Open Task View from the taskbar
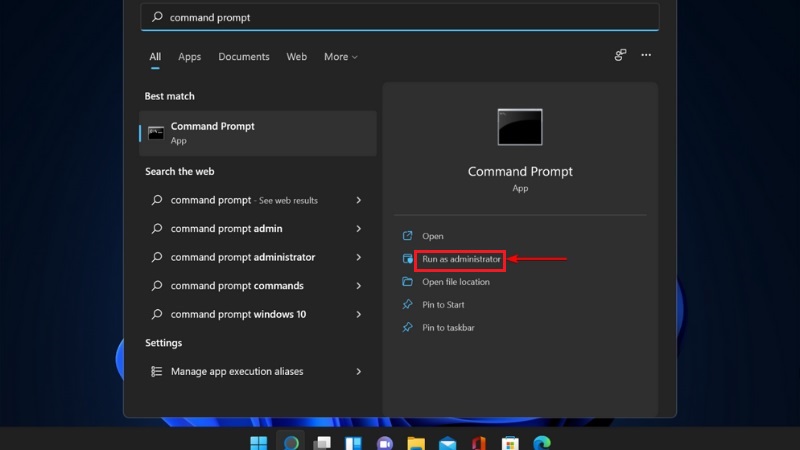The width and height of the screenshot is (800, 450). tap(322, 443)
